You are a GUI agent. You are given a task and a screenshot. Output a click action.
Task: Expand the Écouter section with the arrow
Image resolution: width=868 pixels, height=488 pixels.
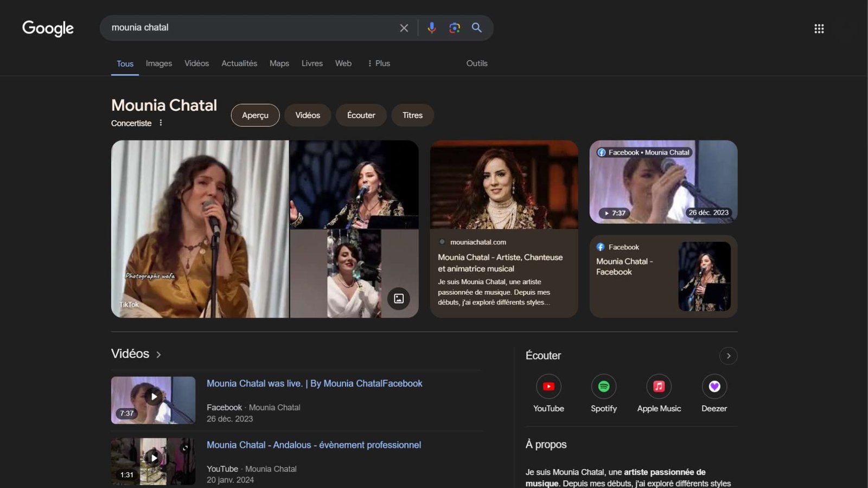(728, 356)
